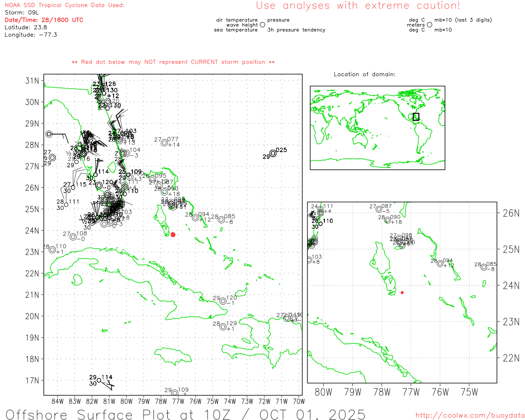The image size is (525, 420).
Task: Click the 'Location of domain' world map thumbnail
Action: (377, 128)
